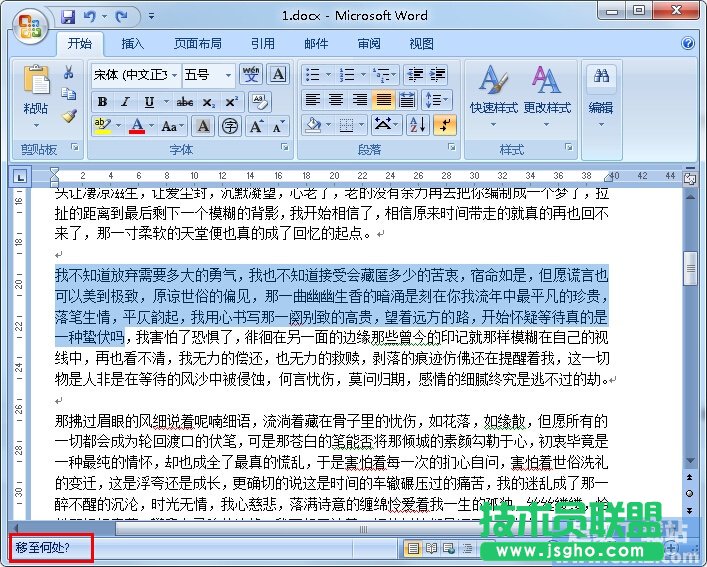
Task: Open the font name dropdown
Action: [x=173, y=76]
